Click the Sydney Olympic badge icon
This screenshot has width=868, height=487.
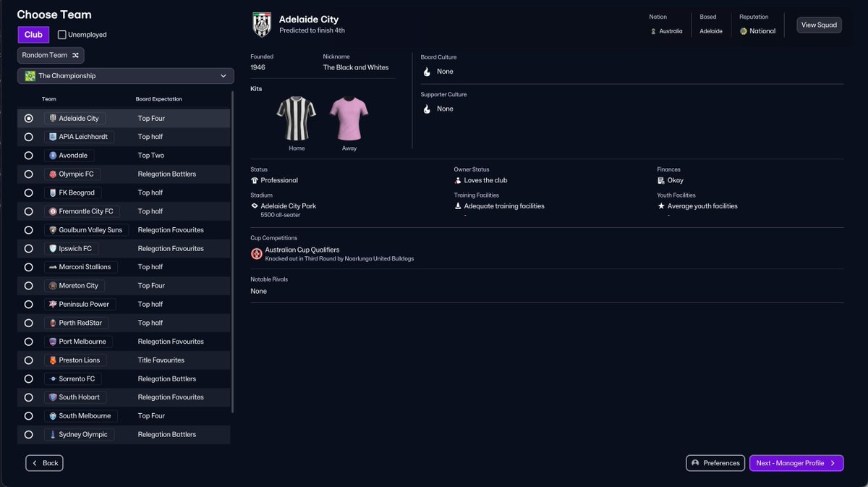pos(53,434)
